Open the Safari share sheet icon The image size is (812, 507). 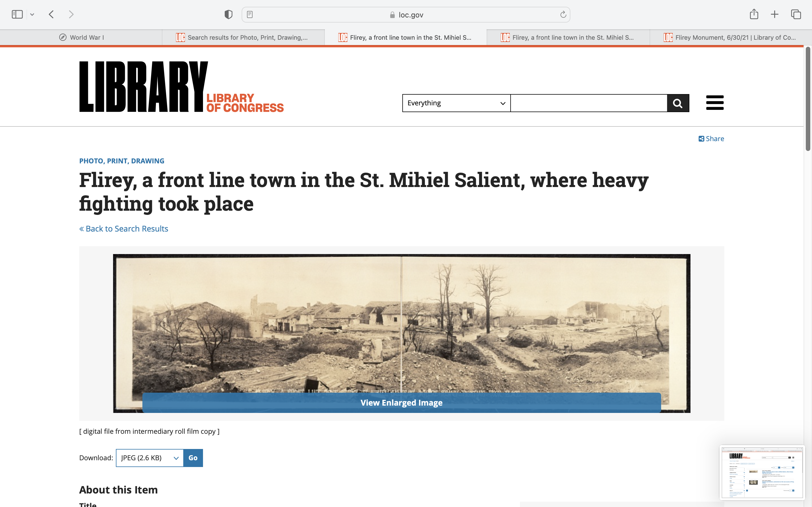coord(754,14)
